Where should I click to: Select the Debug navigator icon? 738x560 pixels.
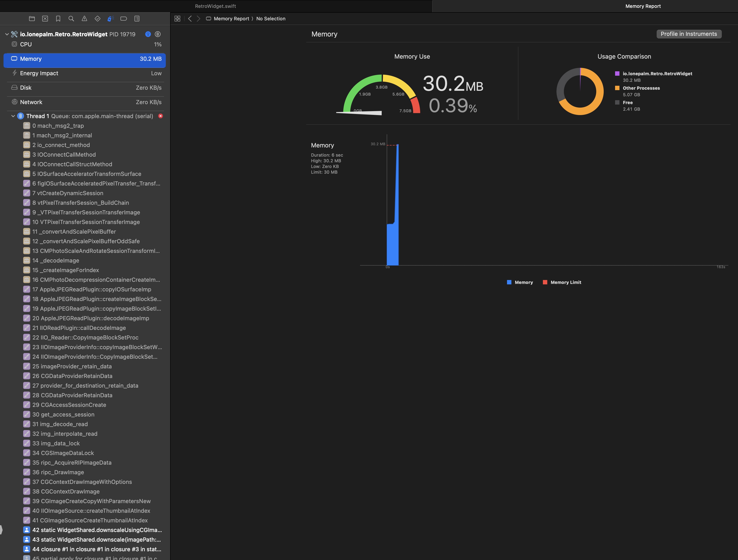(110, 19)
